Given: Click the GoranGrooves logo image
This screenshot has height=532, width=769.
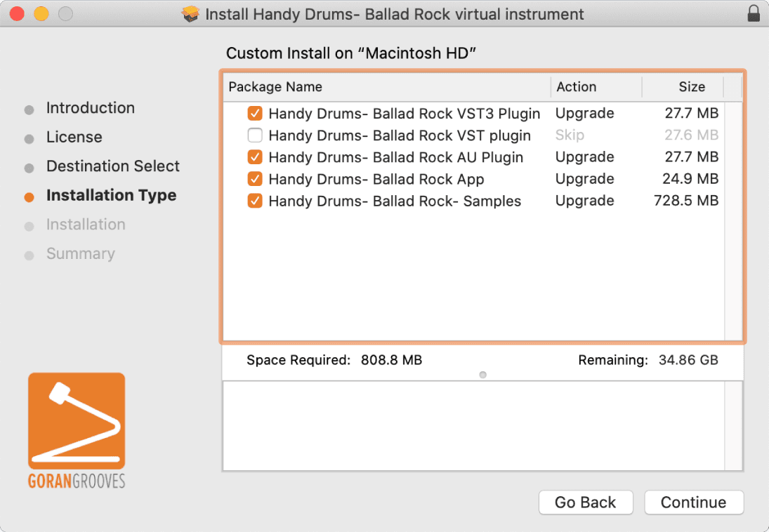Looking at the screenshot, I should click(x=77, y=430).
